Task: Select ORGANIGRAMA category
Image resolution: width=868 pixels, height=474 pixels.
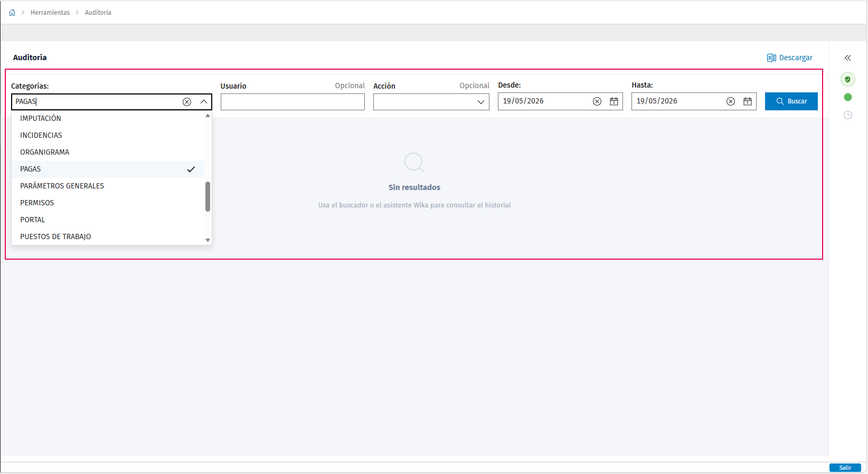Action: coord(108,152)
